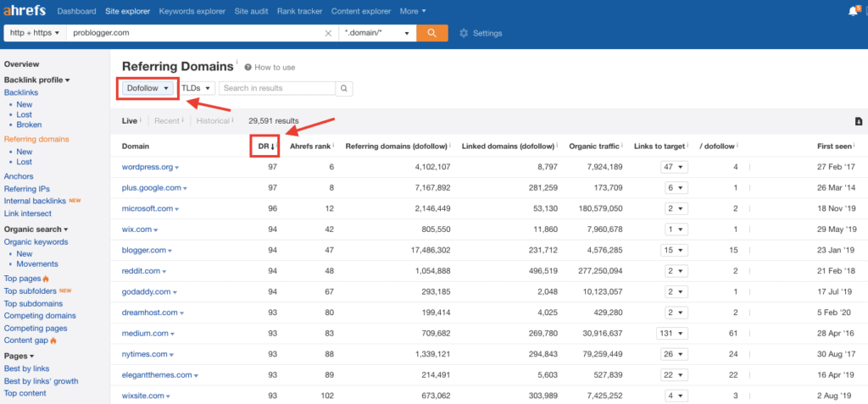Open Link intersect in the sidebar

tap(28, 213)
